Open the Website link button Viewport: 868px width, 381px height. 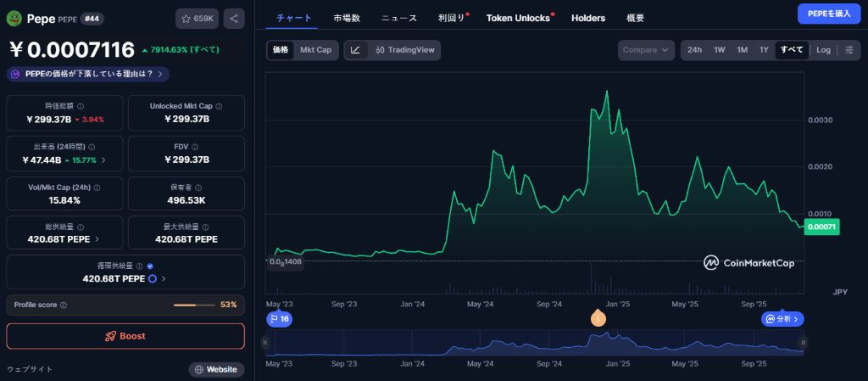pos(216,369)
